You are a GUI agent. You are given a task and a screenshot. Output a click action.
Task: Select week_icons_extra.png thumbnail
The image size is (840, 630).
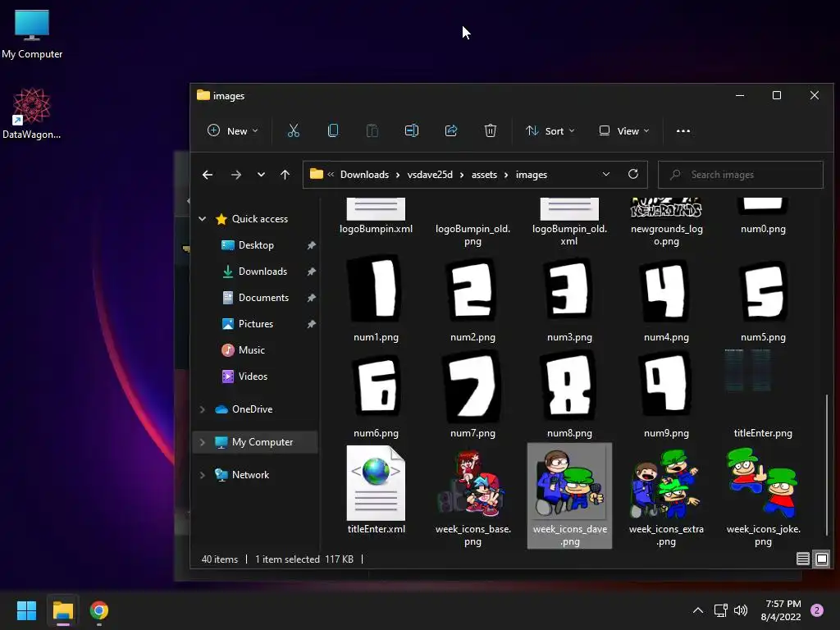click(666, 483)
